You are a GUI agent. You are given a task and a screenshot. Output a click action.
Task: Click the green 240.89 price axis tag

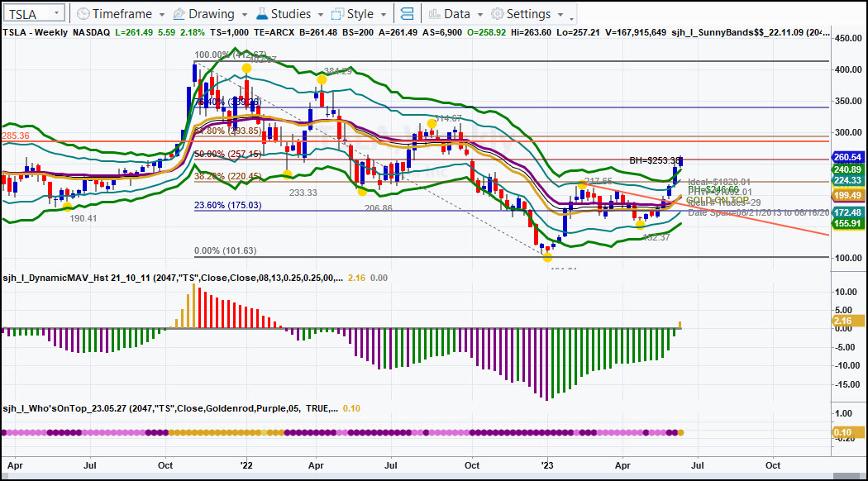847,170
